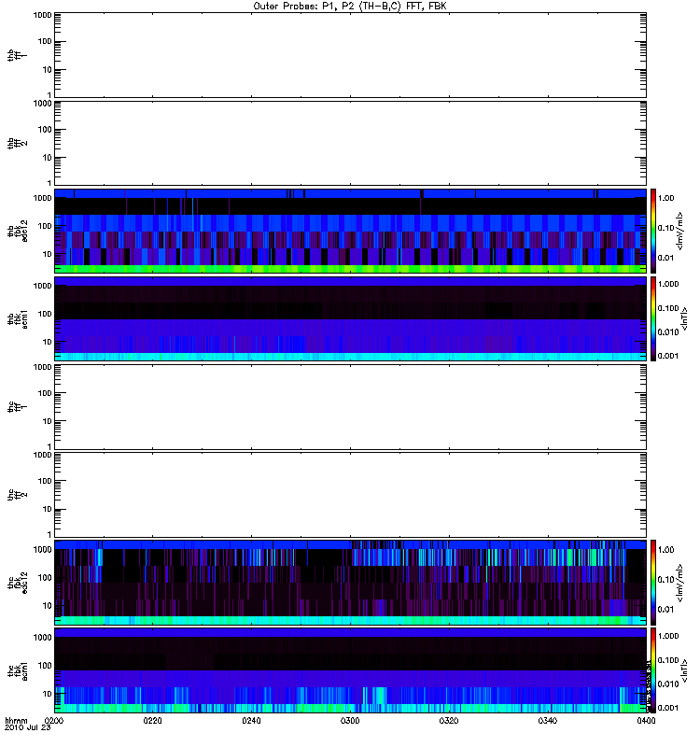This screenshot has height=747, width=700.
Task: Click the empty thb fft 2 plot panel
Action: click(x=350, y=144)
